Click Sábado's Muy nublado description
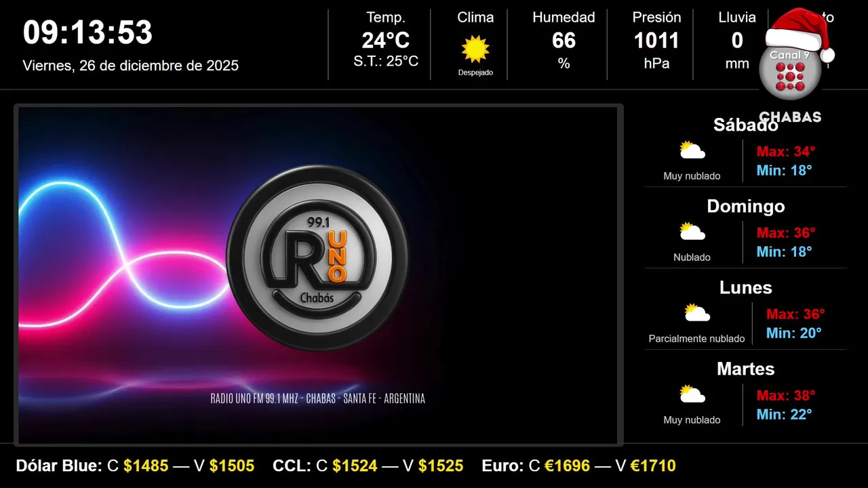 coord(692,176)
